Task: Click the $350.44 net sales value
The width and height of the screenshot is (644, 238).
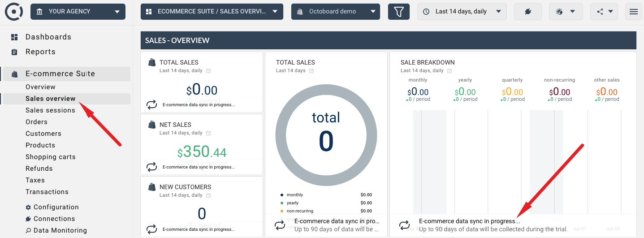Action: coord(202,151)
